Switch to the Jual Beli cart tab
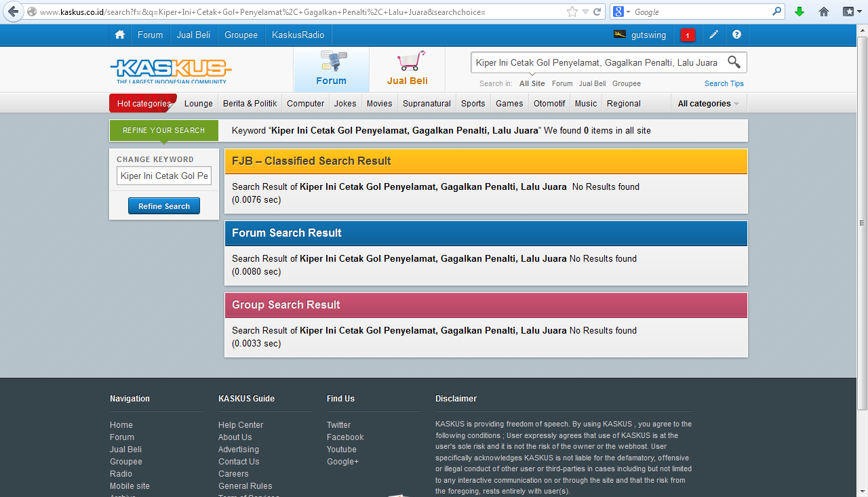868x497 pixels. (407, 70)
